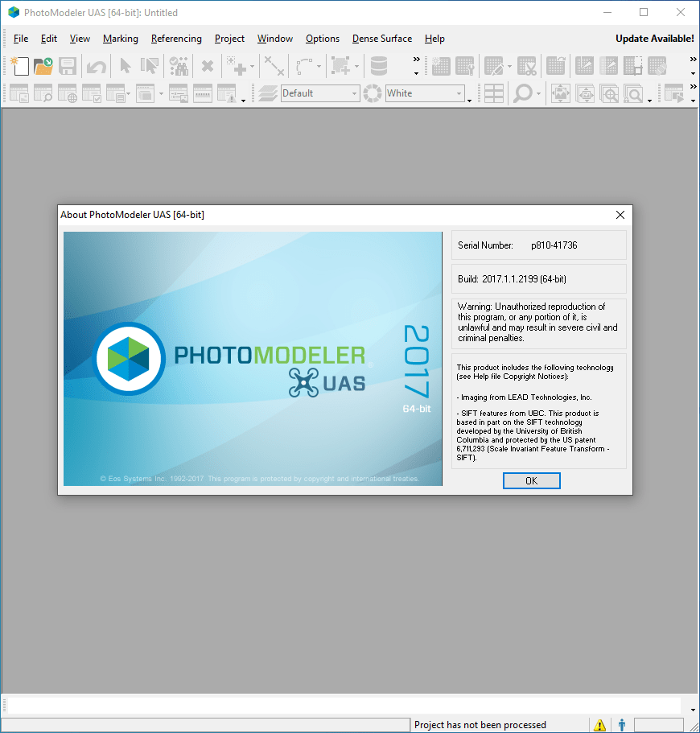
Task: Click the database icon on the toolbar
Action: coord(378,66)
